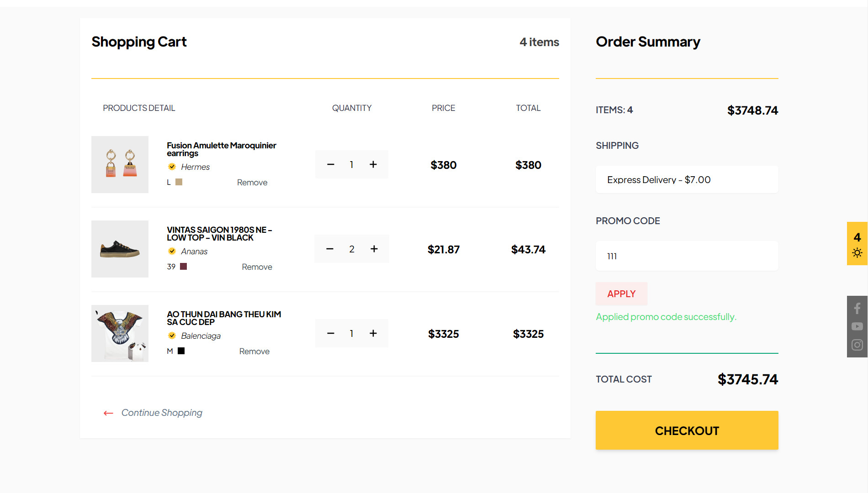Increase quantity of Hermes earrings
The width and height of the screenshot is (868, 493).
373,164
